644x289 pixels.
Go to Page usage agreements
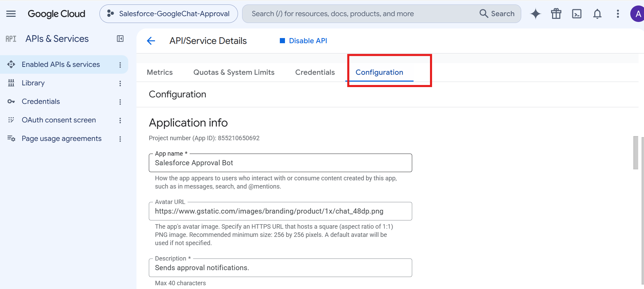point(62,139)
